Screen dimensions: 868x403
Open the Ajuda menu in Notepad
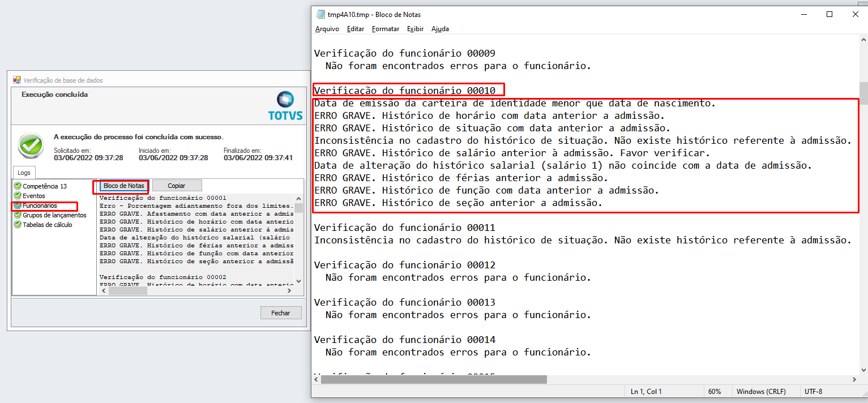(x=440, y=29)
